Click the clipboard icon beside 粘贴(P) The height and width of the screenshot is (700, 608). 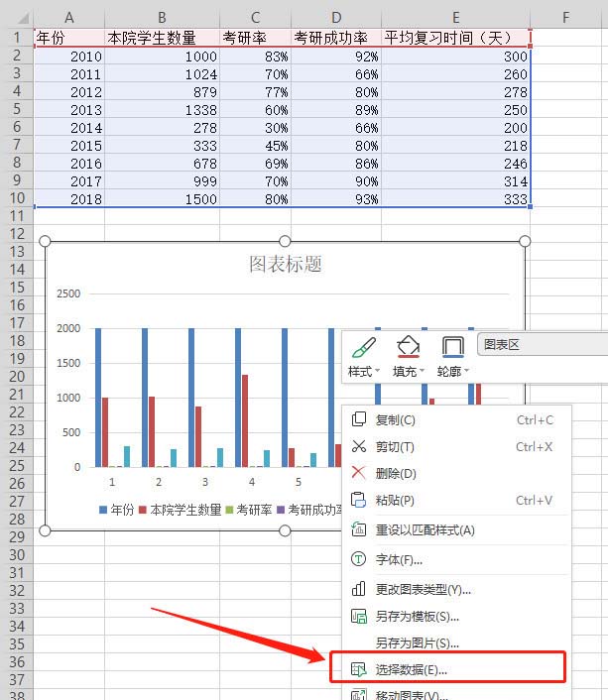359,500
